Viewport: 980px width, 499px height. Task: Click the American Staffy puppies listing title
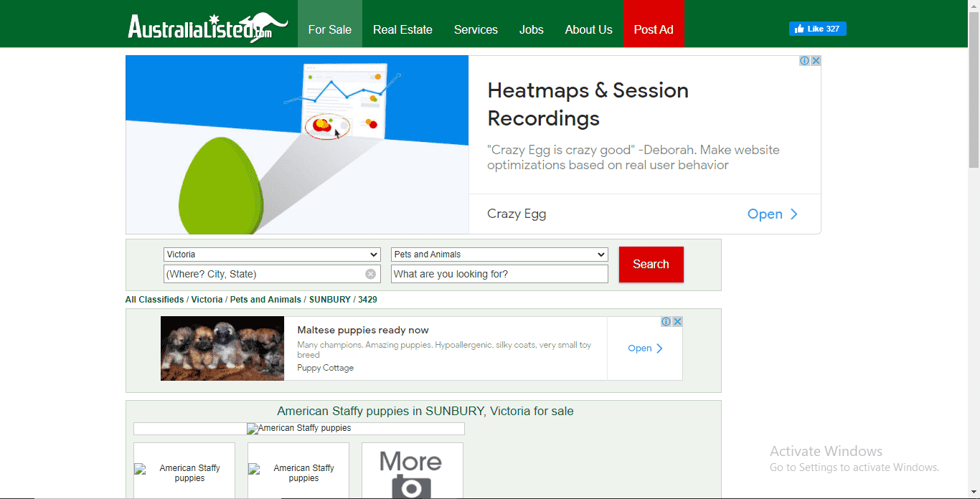[425, 412]
